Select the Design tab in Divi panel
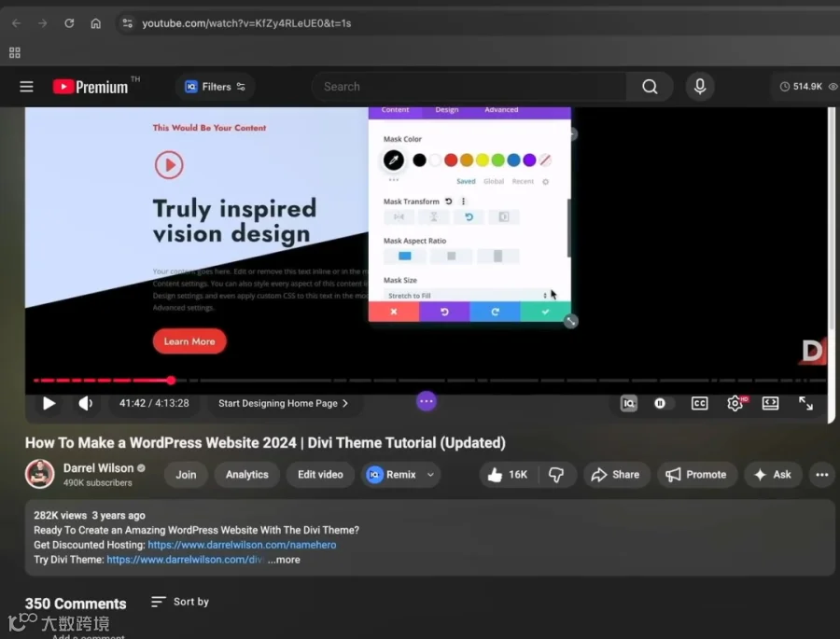This screenshot has height=639, width=840. [x=447, y=110]
